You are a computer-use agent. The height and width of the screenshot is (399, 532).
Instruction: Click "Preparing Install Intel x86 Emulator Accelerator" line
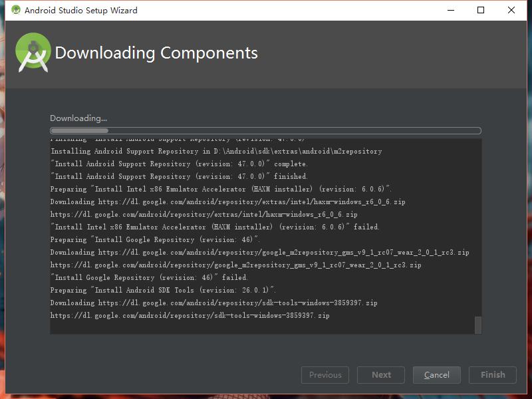(221, 189)
